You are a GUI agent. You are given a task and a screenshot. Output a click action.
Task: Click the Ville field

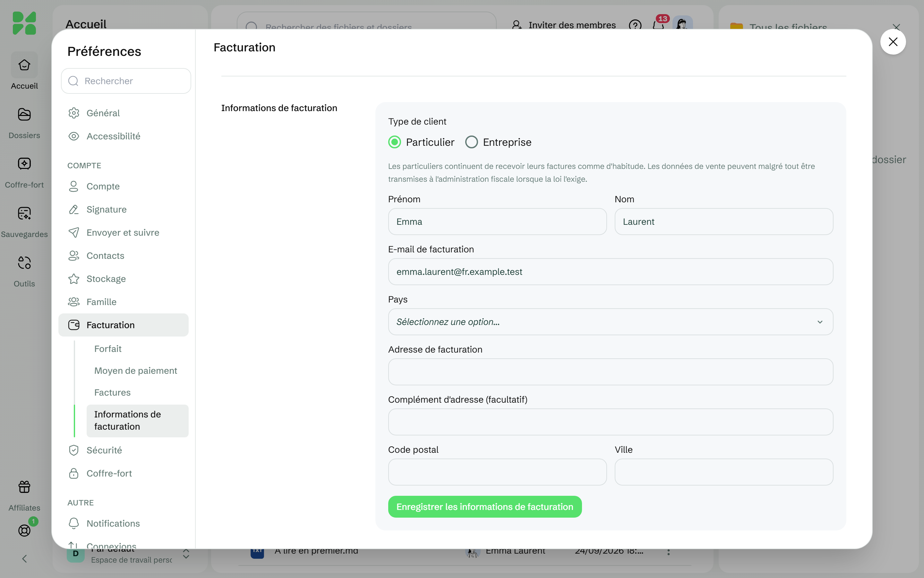[x=723, y=472]
